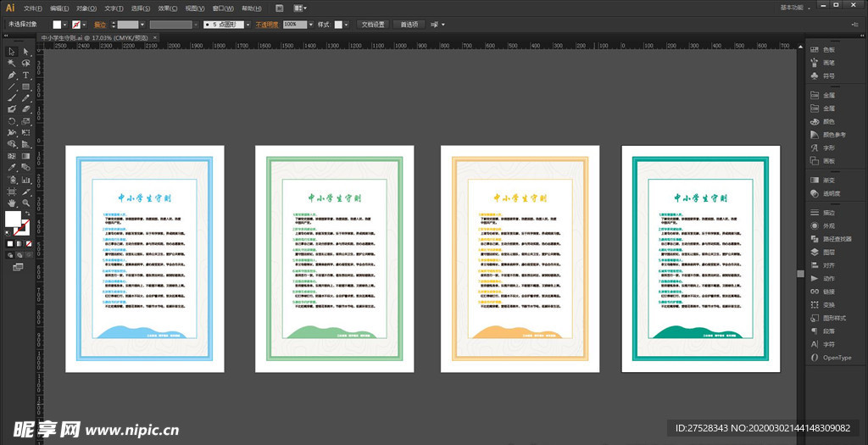Select the Selection tool (black arrow)
This screenshot has width=868, height=445.
click(x=12, y=52)
